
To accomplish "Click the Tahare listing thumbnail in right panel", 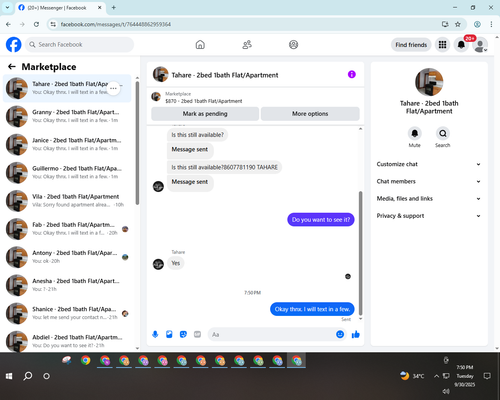I will (429, 82).
